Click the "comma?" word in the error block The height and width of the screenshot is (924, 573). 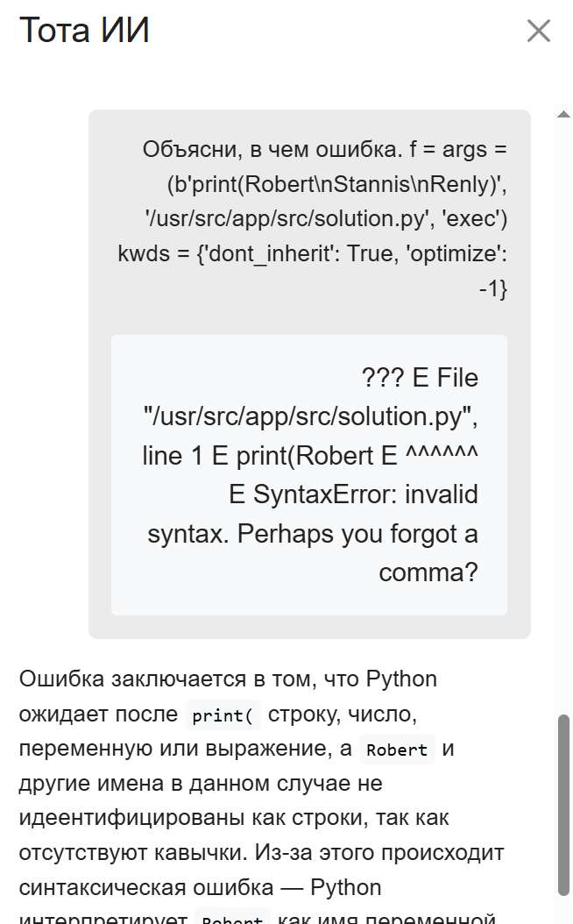(x=428, y=572)
